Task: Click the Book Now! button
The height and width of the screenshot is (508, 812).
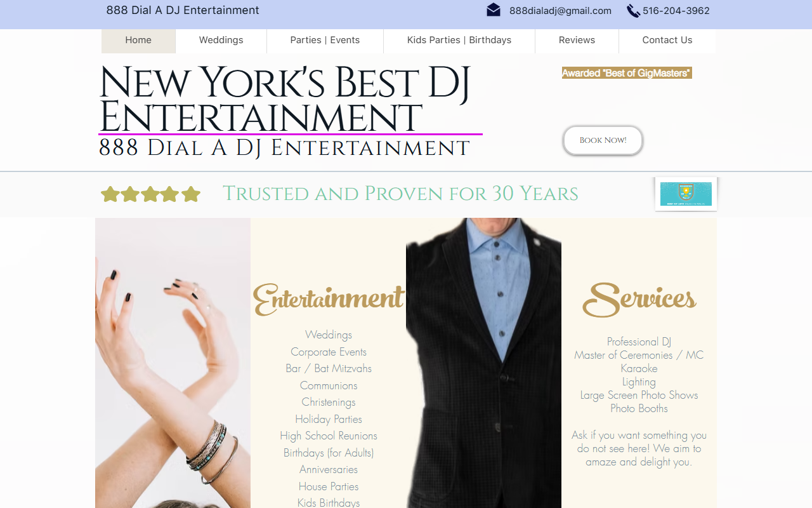Action: [x=603, y=140]
